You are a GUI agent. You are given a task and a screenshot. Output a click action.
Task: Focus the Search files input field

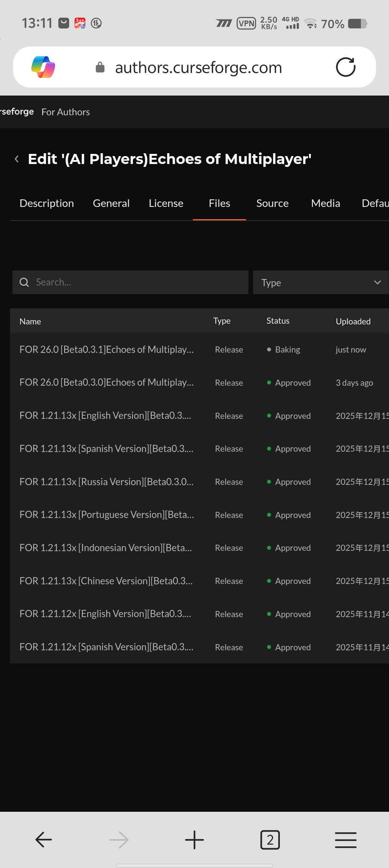(x=130, y=282)
